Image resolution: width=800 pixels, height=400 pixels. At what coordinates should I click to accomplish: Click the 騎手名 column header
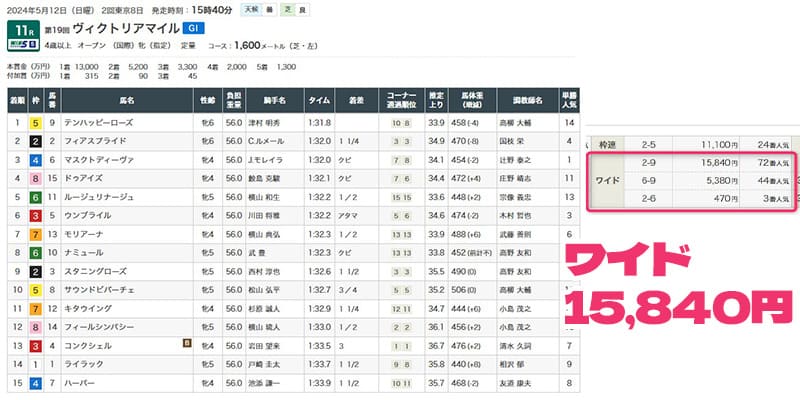pyautogui.click(x=275, y=101)
